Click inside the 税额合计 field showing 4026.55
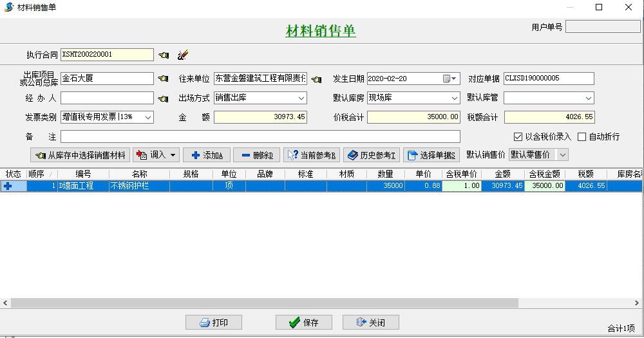This screenshot has width=644, height=338. pos(549,117)
